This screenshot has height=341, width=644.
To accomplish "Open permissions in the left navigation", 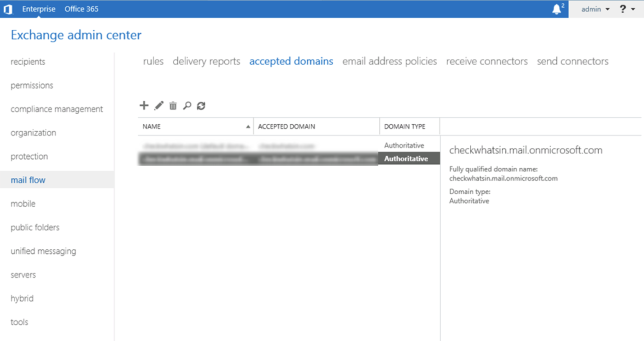I will coord(32,85).
